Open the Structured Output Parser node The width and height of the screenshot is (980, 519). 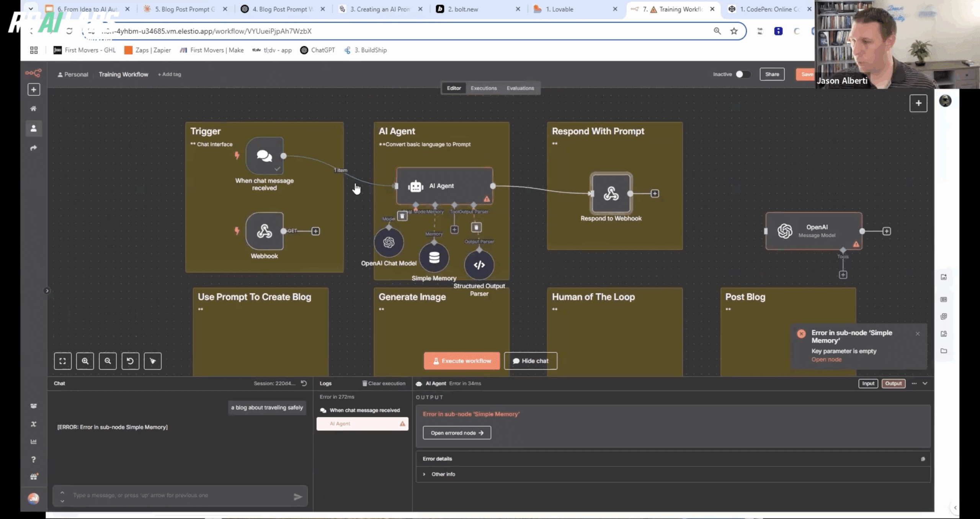click(479, 265)
